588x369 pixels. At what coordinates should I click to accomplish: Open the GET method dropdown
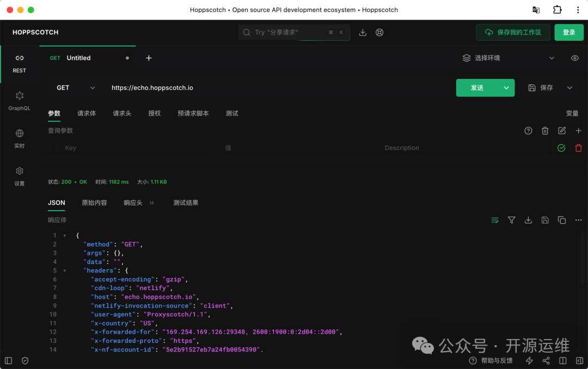point(76,88)
